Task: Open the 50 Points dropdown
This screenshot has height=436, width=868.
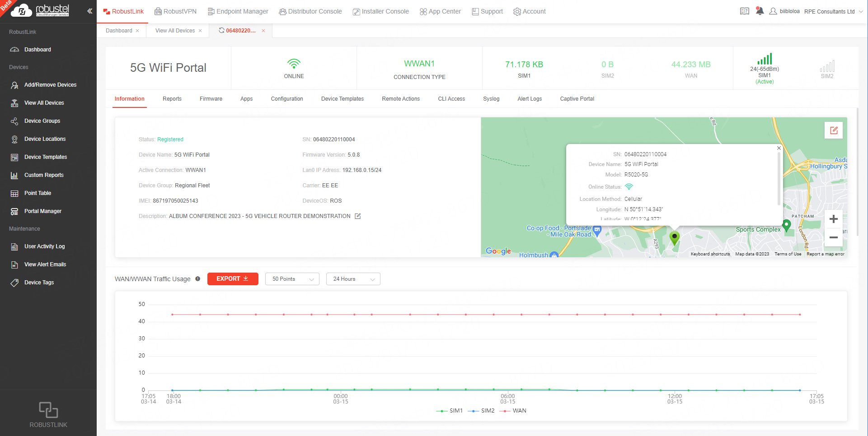Action: coord(292,279)
